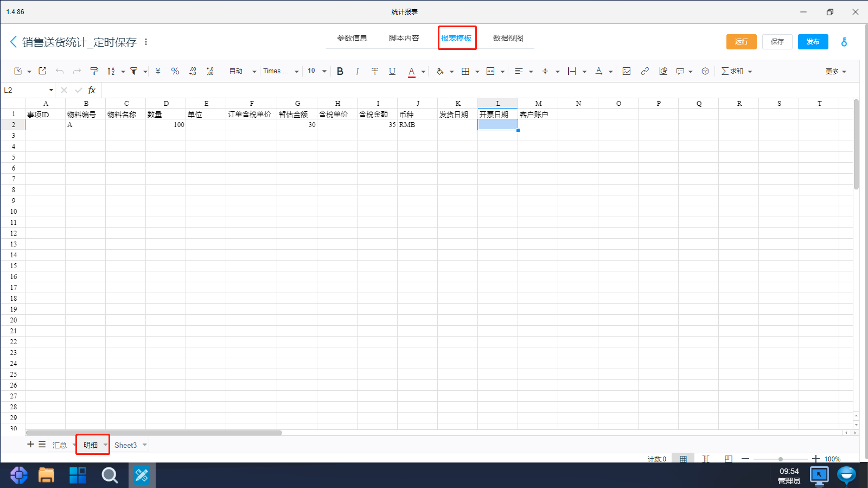This screenshot has height=488, width=868.
Task: Click the text rotation icon
Action: (x=598, y=71)
